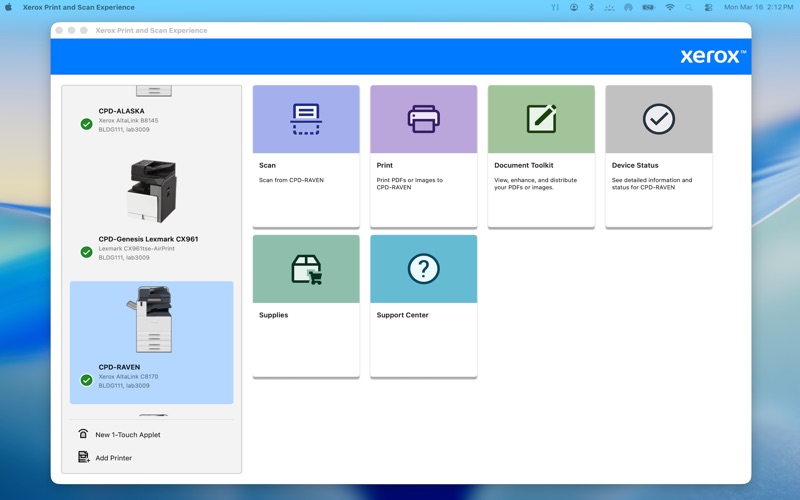Click Add Printer text
Viewport: 800px width, 500px height.
[113, 458]
